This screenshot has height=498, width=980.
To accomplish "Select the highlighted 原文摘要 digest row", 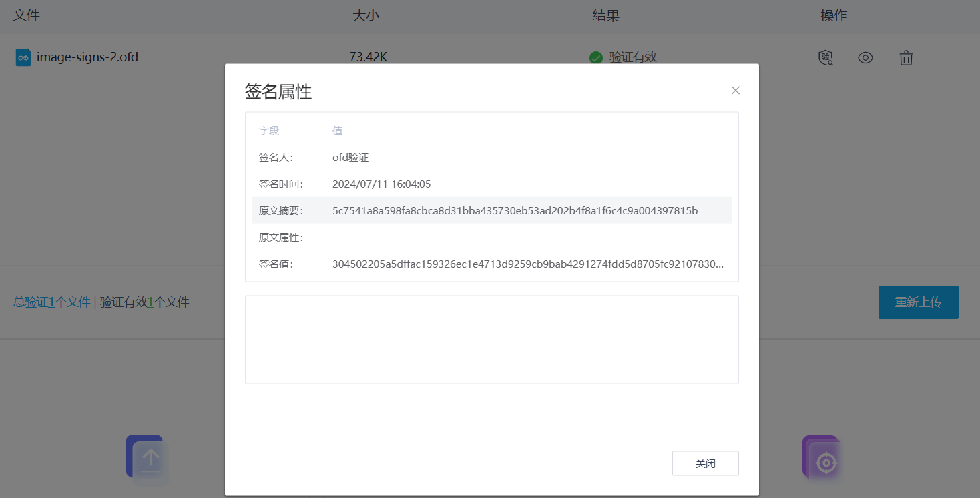I will [492, 210].
